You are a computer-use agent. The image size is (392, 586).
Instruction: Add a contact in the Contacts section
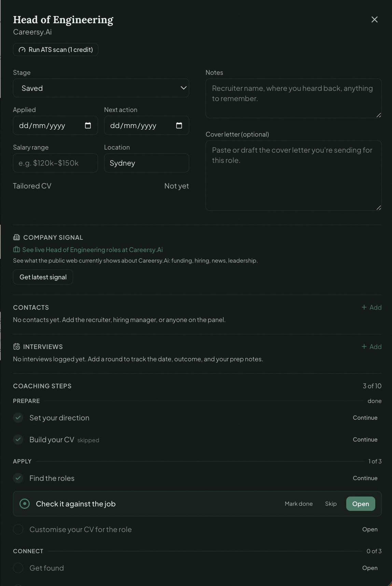pos(372,307)
